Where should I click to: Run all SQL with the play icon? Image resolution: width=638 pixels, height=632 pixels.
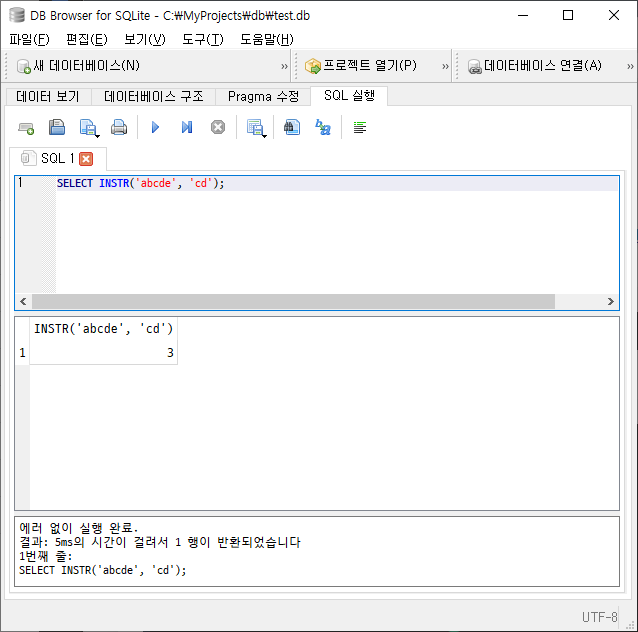pyautogui.click(x=155, y=127)
